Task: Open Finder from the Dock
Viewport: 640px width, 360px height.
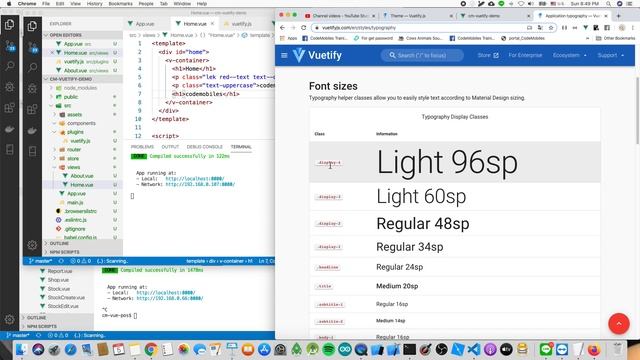Action: [21, 349]
